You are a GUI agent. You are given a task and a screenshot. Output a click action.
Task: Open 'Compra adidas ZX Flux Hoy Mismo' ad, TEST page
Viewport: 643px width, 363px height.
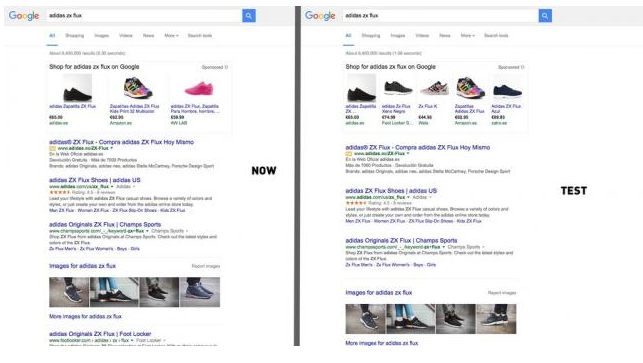pyautogui.click(x=417, y=147)
